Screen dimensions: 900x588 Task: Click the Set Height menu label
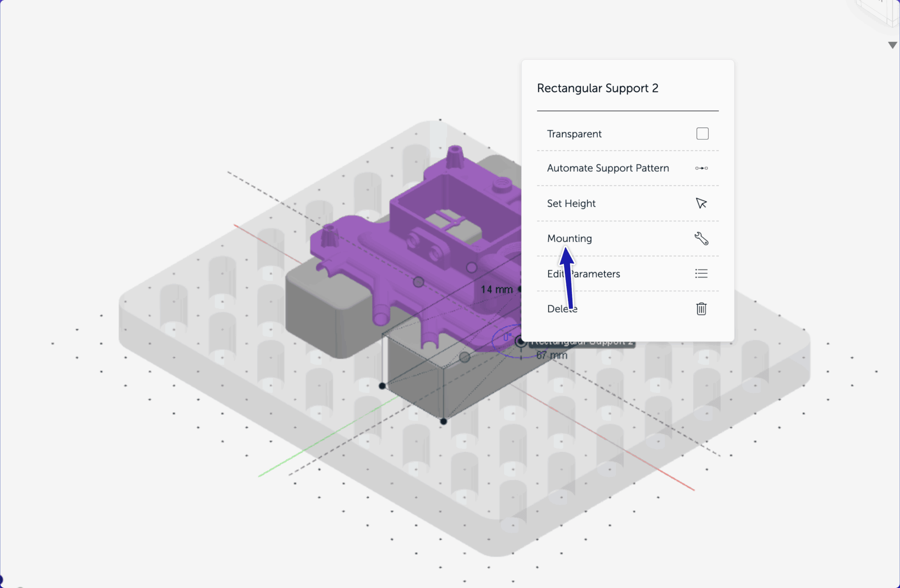click(x=571, y=203)
